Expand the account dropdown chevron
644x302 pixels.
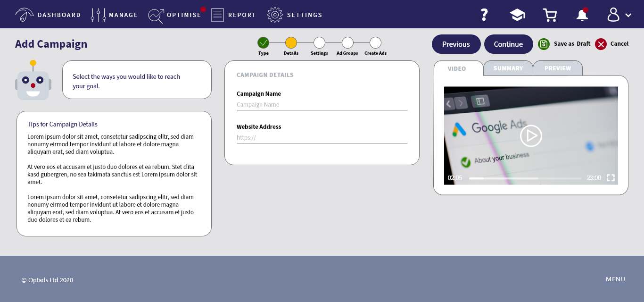tap(628, 15)
